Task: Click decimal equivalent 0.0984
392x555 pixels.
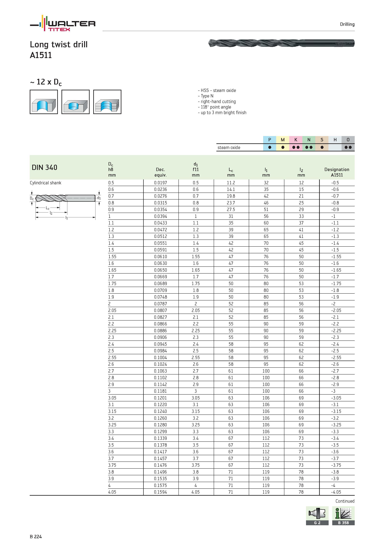Action: coord(160,351)
